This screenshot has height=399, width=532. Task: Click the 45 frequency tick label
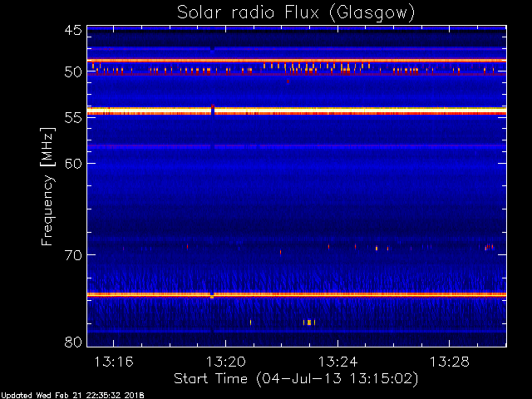pyautogui.click(x=72, y=31)
